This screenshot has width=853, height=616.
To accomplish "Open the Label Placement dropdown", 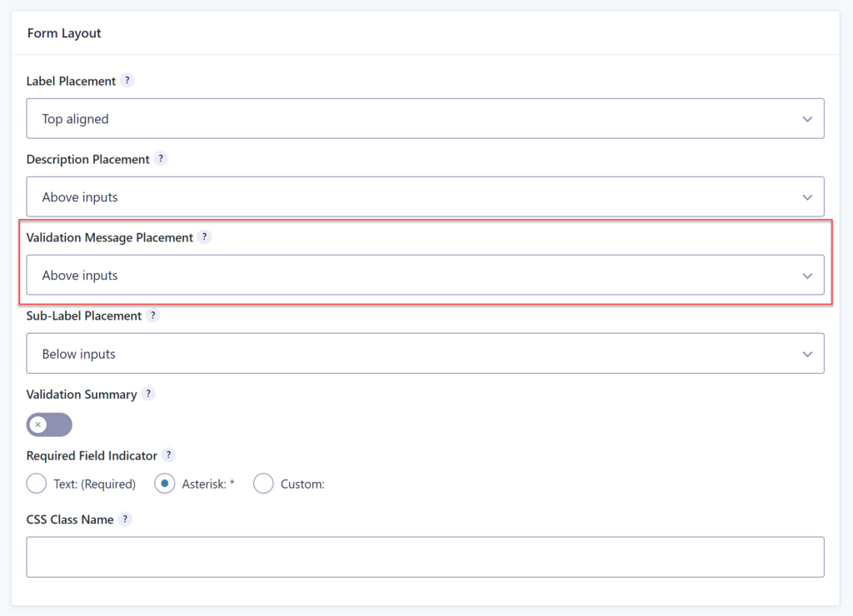I will tap(425, 118).
